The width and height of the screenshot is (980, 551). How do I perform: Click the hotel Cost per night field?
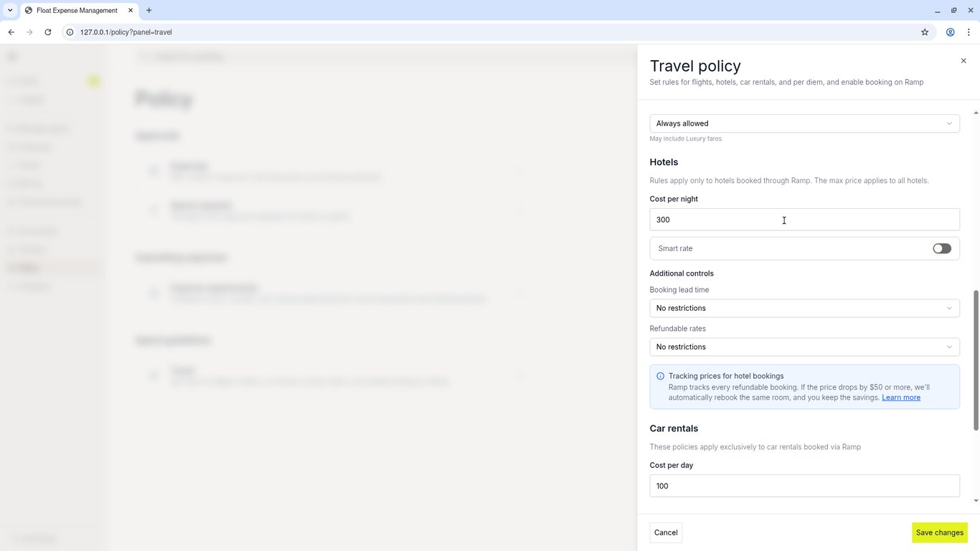[804, 220]
